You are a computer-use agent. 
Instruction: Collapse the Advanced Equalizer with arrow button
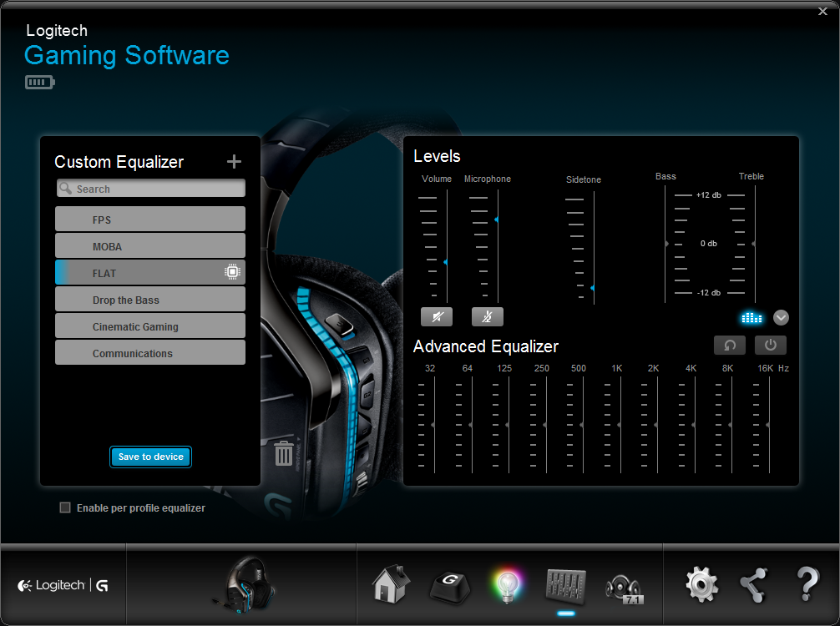coord(781,317)
